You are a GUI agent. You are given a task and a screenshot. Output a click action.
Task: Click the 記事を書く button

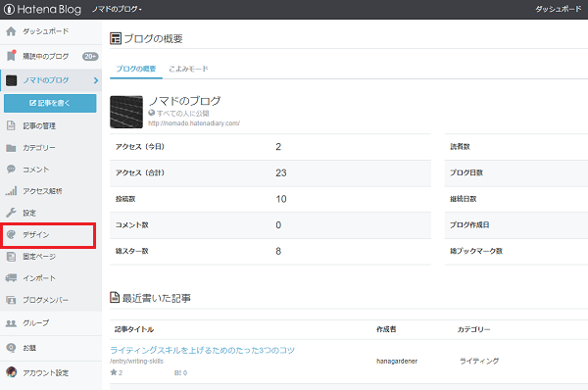pyautogui.click(x=50, y=103)
